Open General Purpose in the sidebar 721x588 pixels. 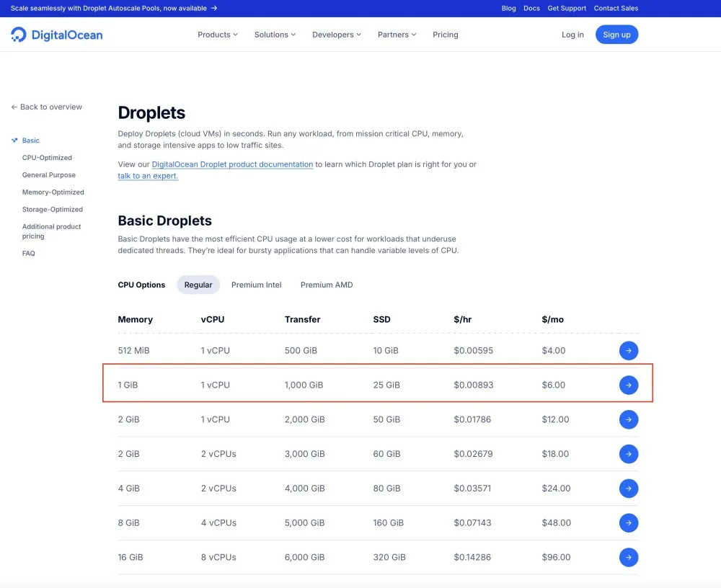pos(49,174)
